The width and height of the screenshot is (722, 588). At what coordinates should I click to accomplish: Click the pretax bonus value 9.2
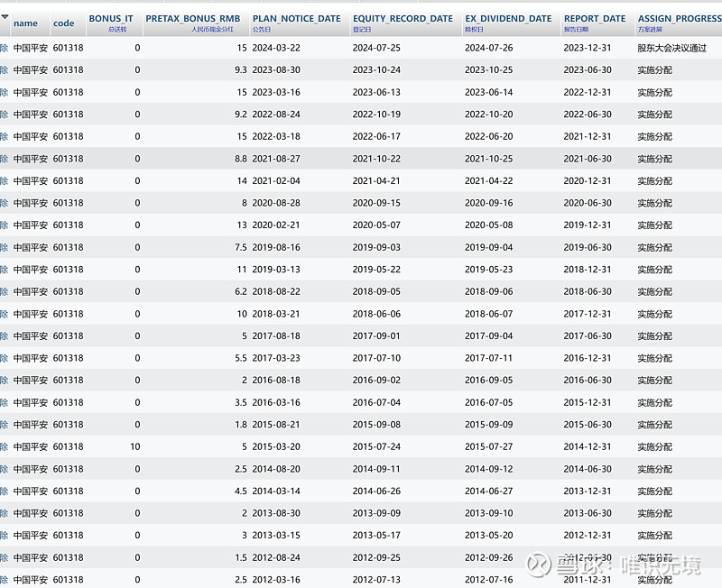[241, 115]
